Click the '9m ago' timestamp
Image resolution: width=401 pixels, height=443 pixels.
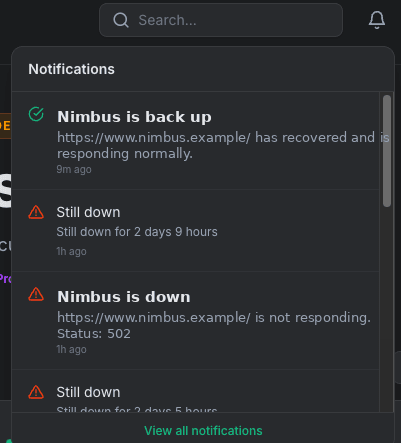tap(74, 169)
